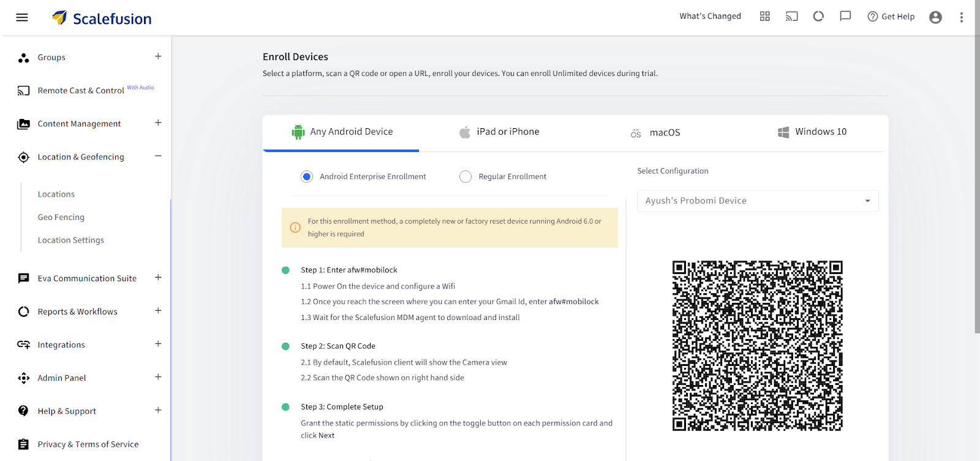Click the macOS tab icon
Viewport: 980px width, 461px height.
coord(636,133)
